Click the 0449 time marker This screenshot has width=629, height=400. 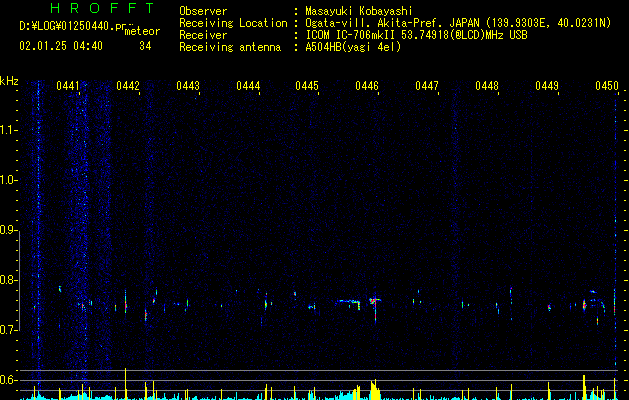547,86
